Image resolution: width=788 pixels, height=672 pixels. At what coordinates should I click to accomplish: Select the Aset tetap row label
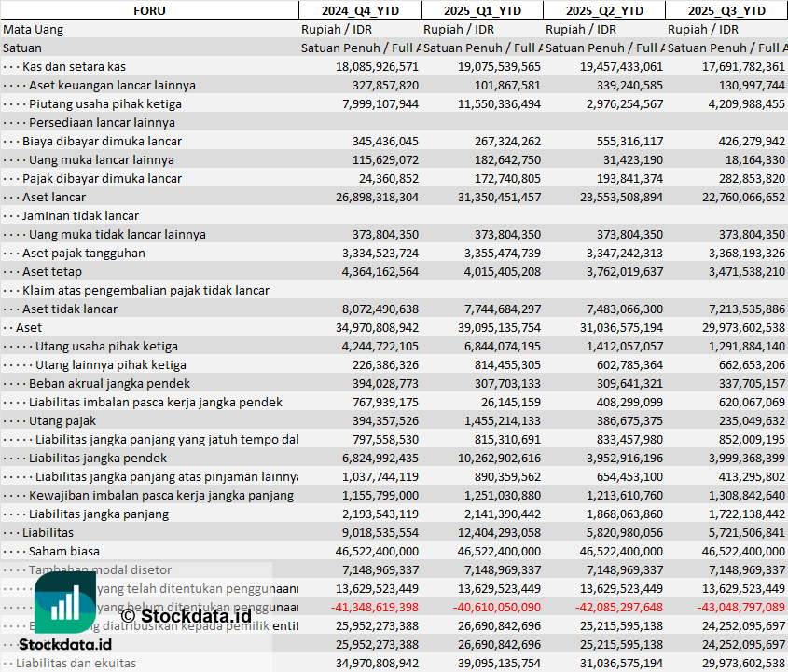coord(52,271)
